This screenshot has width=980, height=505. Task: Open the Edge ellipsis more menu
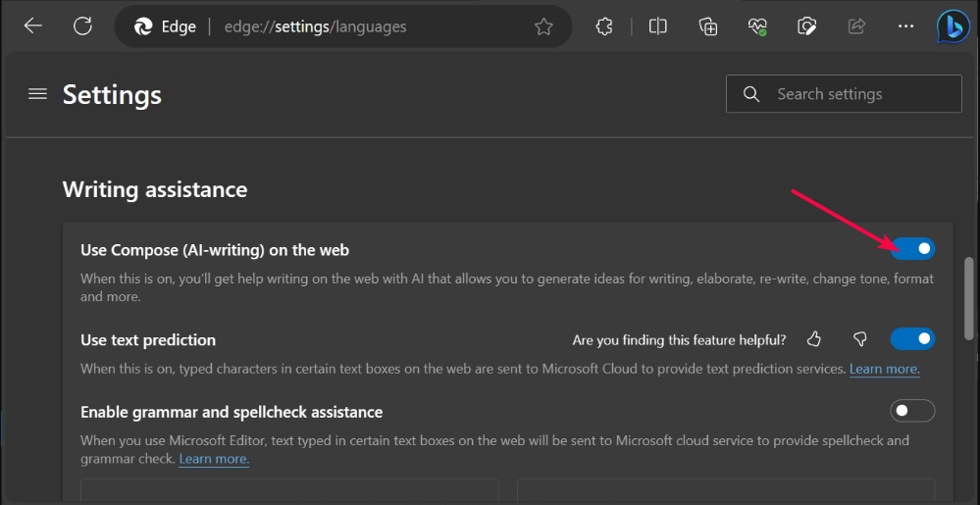905,26
